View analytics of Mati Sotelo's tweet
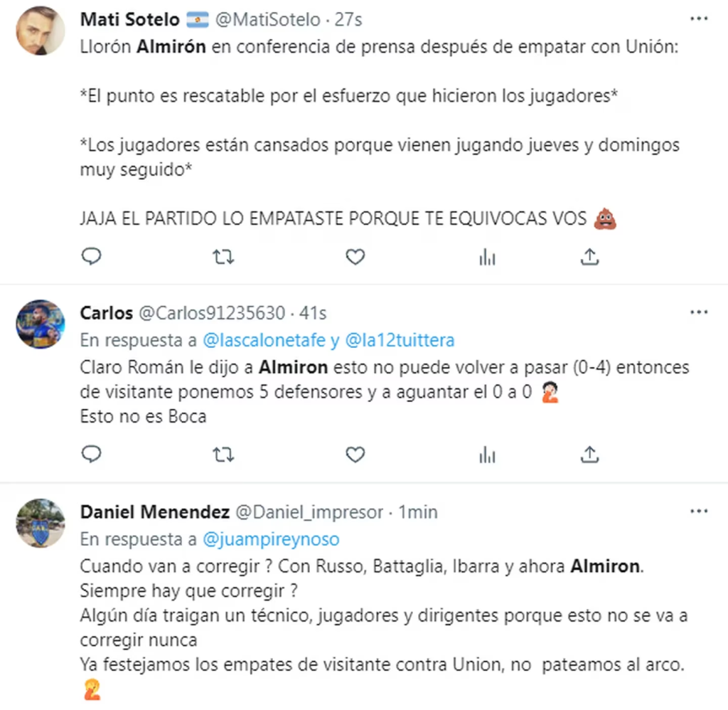Viewport: 728px width, 710px height. (x=487, y=257)
